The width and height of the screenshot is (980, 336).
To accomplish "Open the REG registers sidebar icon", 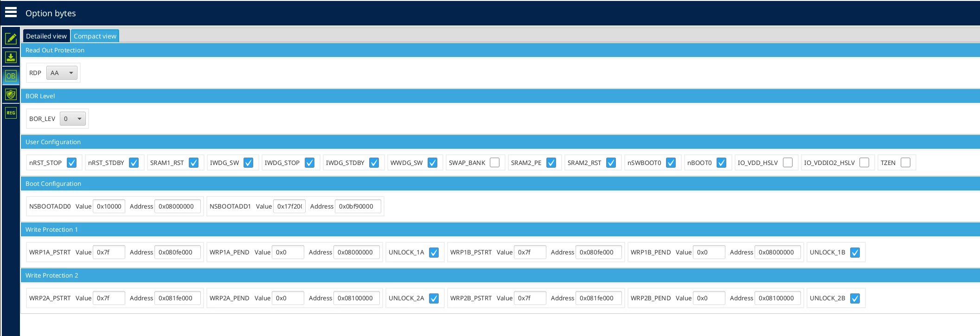I will point(11,113).
